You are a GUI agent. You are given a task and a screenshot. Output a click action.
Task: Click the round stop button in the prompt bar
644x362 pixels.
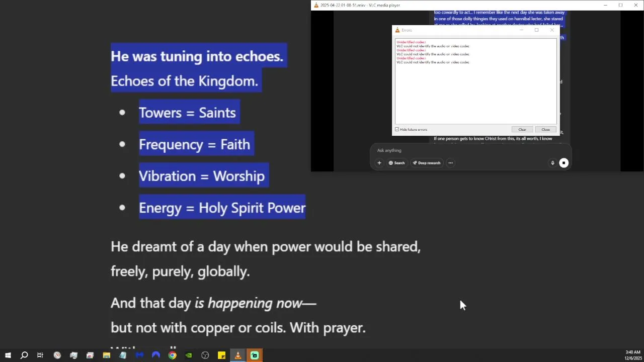click(x=564, y=163)
